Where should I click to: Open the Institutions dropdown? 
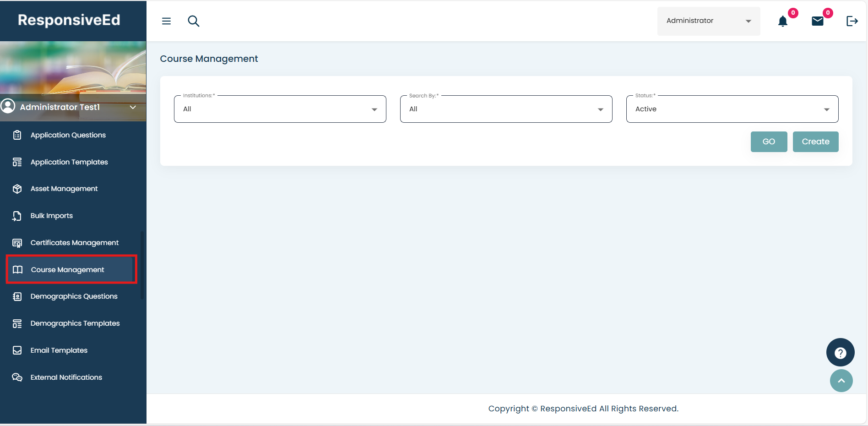280,109
